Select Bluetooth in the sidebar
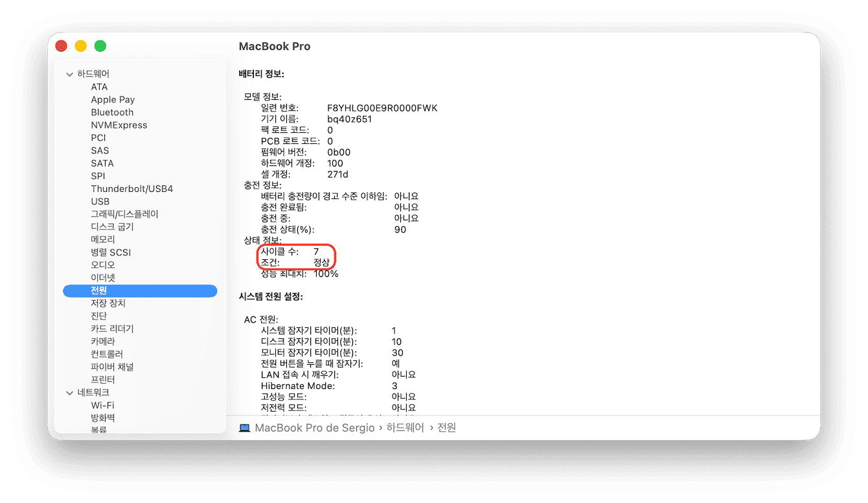The image size is (868, 503). pos(112,112)
